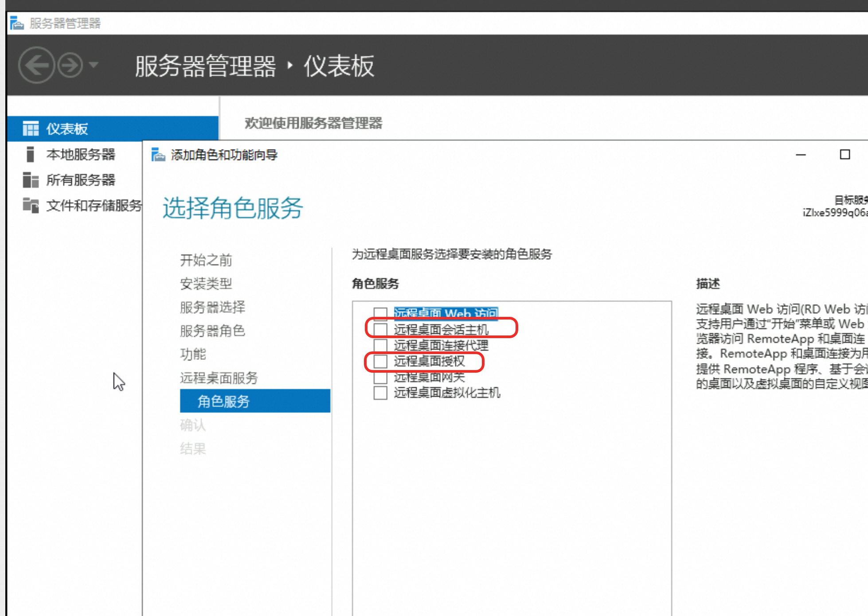Open the navigation history dropdown arrow
The height and width of the screenshot is (616, 868).
click(94, 65)
